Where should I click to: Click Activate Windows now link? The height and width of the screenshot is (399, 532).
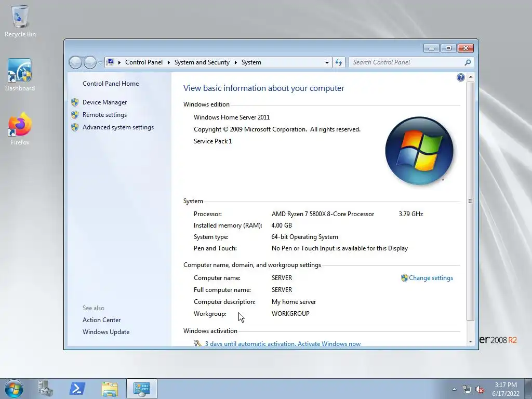(x=329, y=344)
